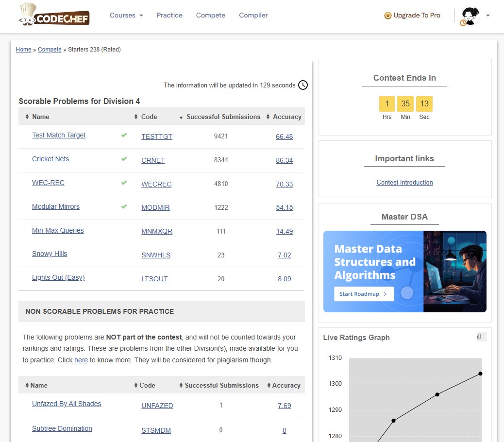
Task: Sort scorable problems by Accuracy
Action: tap(284, 117)
